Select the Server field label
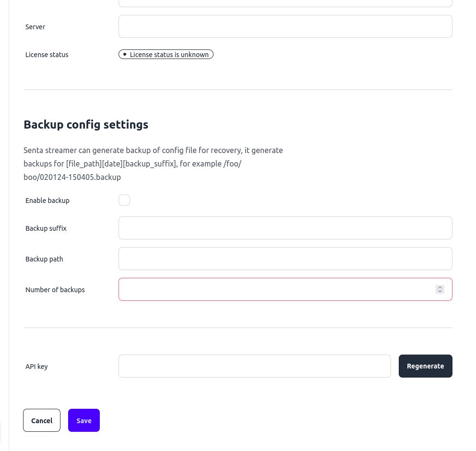 [35, 27]
